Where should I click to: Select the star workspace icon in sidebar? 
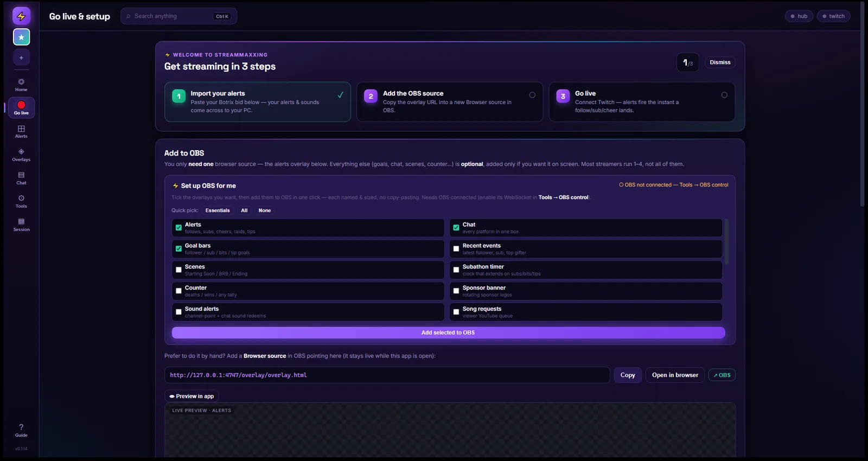pyautogui.click(x=21, y=37)
